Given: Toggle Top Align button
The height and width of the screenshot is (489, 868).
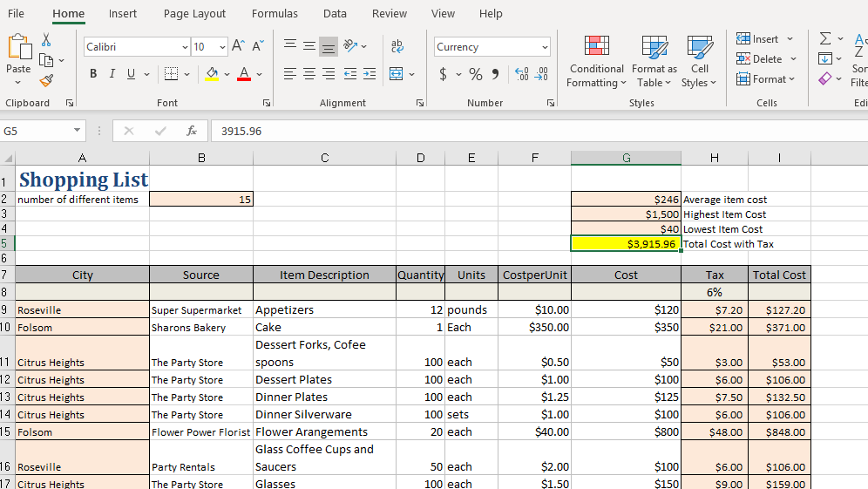Looking at the screenshot, I should 290,45.
